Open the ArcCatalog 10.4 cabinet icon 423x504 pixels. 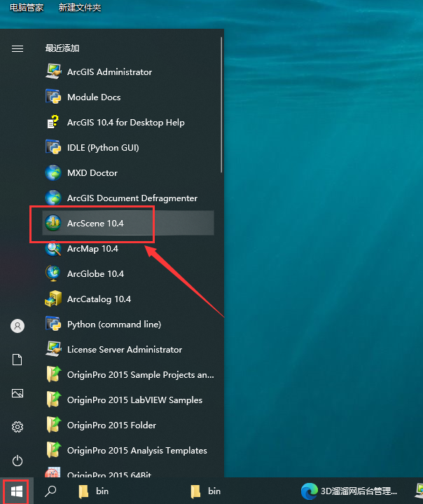53,299
